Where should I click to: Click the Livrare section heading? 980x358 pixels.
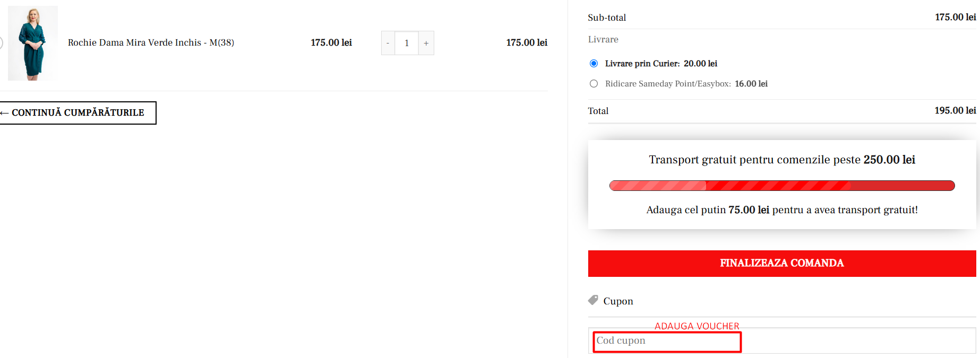coord(603,39)
